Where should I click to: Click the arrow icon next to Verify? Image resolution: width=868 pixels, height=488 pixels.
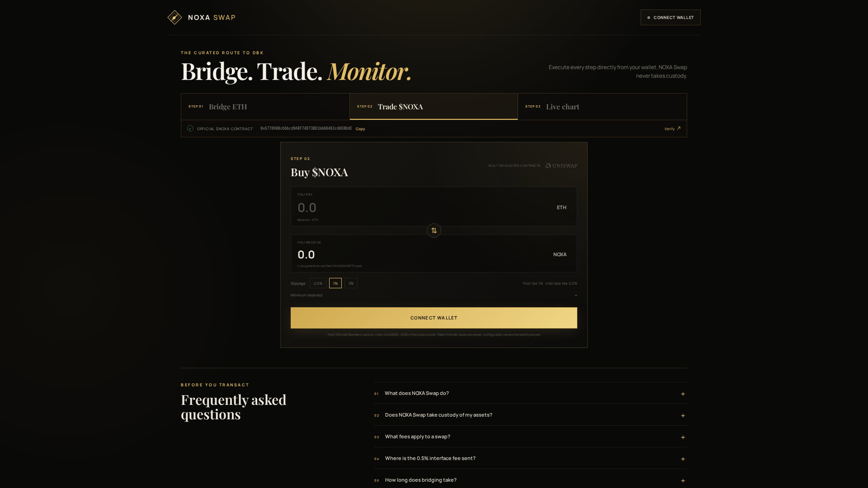679,128
